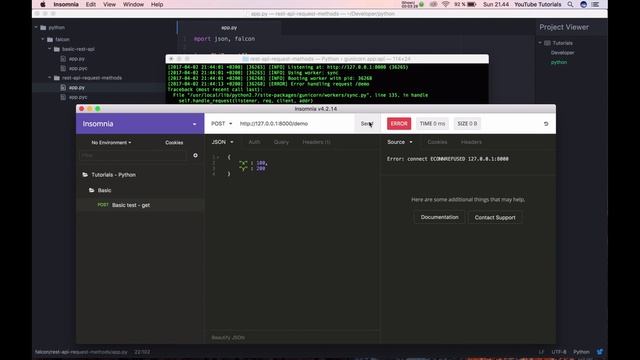Collapse Tutorials in Project Viewer

click(540, 43)
